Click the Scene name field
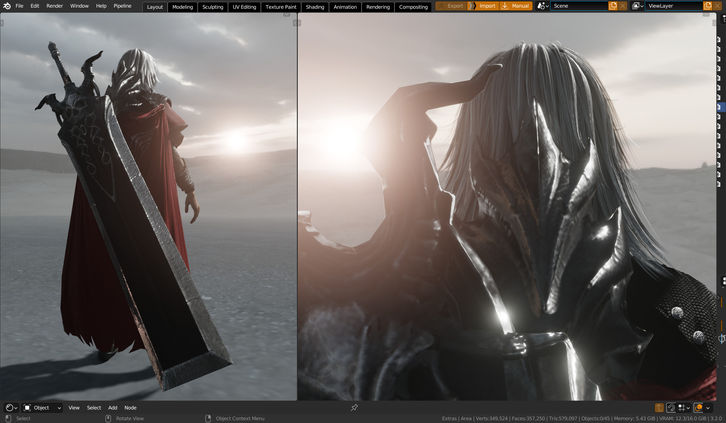Viewport: 726px width, 423px height. click(x=579, y=6)
